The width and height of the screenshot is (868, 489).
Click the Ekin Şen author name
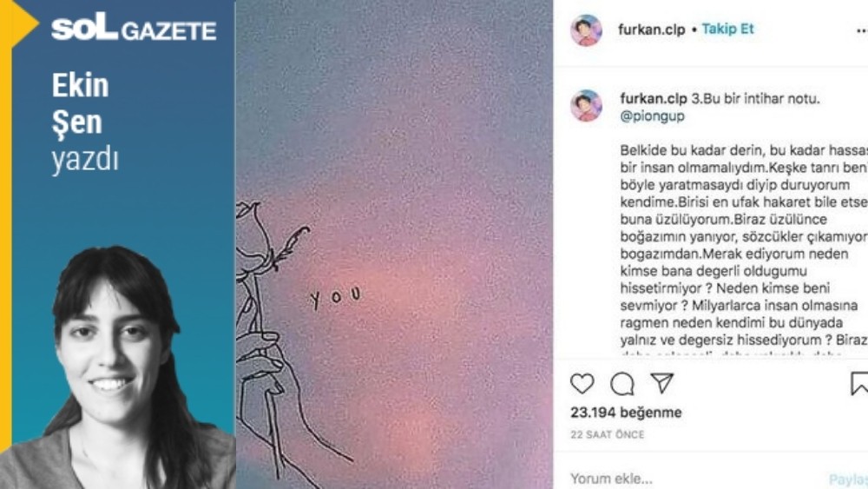(x=80, y=103)
